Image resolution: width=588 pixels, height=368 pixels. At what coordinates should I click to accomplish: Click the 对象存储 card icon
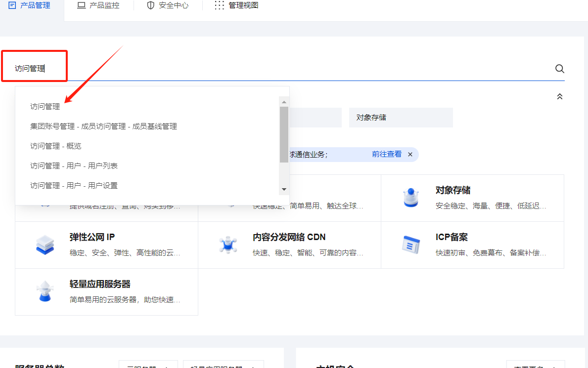pyautogui.click(x=411, y=198)
